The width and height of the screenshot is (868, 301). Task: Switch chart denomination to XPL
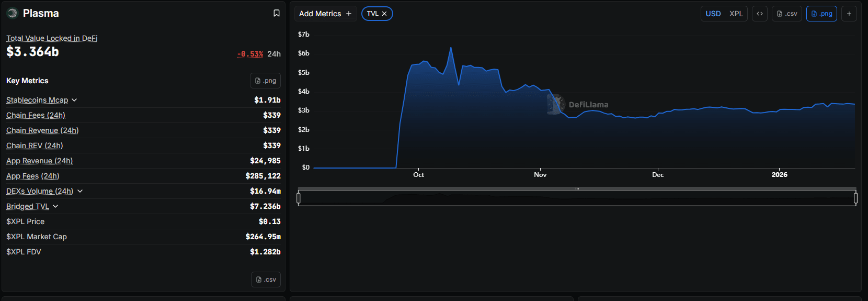click(x=736, y=14)
